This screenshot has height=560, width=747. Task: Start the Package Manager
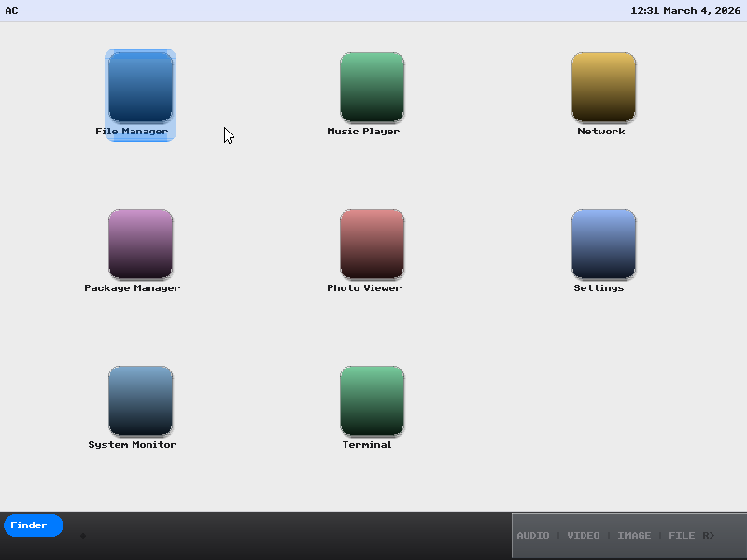point(140,244)
